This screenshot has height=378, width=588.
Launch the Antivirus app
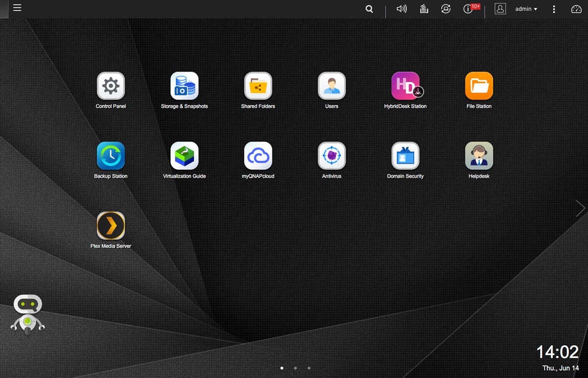(x=332, y=156)
